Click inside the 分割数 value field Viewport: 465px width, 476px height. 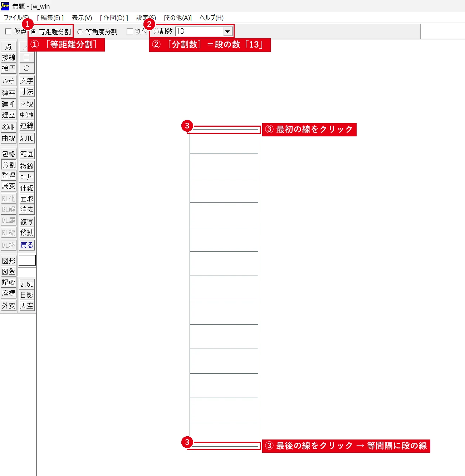click(x=199, y=31)
